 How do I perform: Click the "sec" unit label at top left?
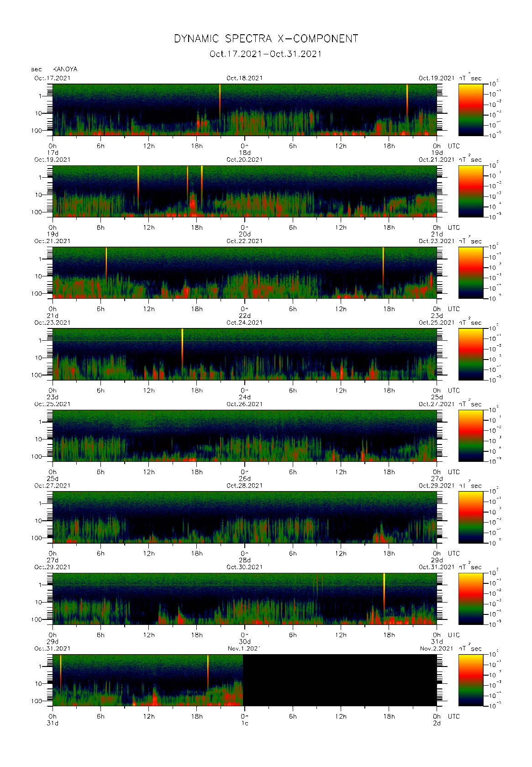[x=37, y=69]
